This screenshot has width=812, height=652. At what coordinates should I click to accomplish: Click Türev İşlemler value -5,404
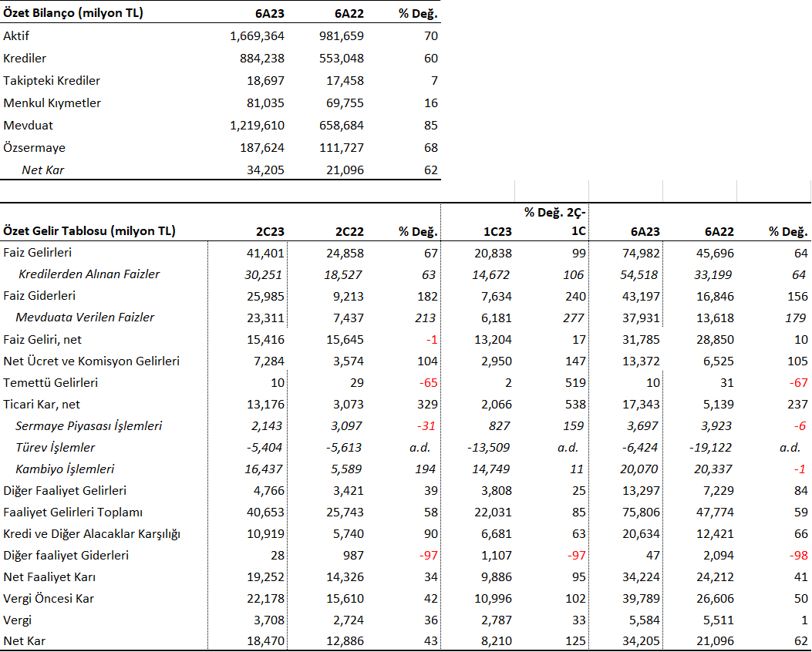click(264, 448)
